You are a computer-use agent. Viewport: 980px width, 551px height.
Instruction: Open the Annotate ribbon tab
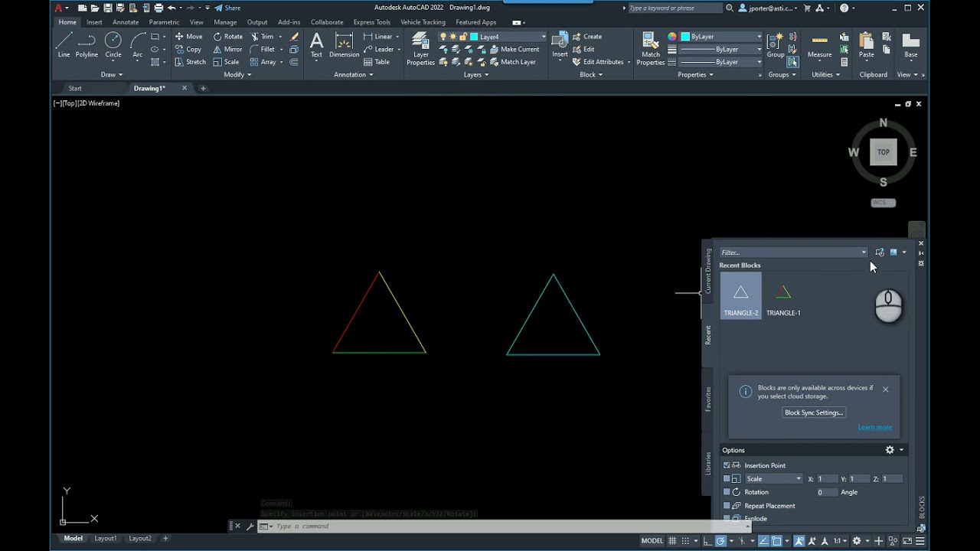point(126,22)
